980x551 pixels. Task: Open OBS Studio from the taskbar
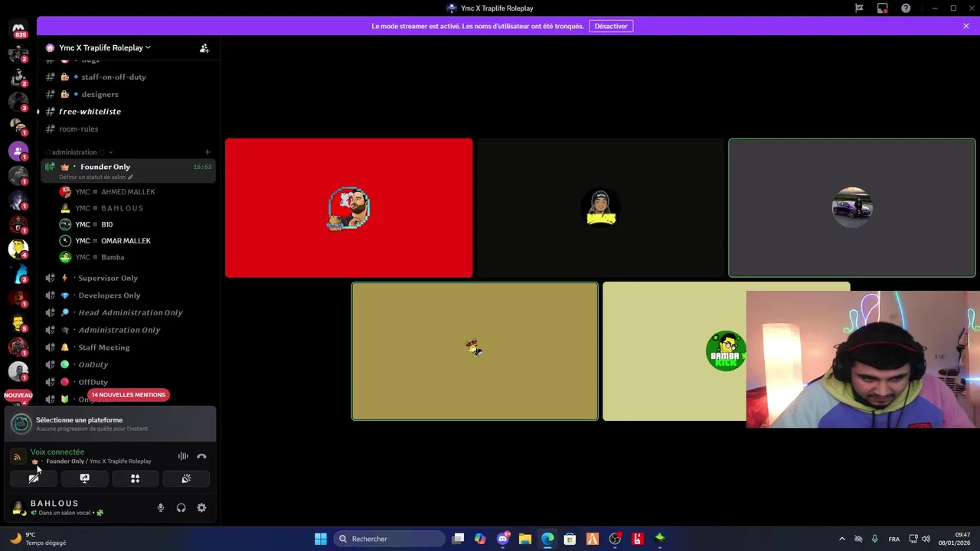tap(615, 539)
